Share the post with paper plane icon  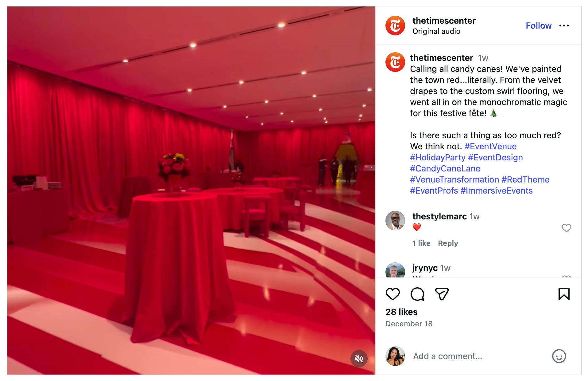point(442,294)
